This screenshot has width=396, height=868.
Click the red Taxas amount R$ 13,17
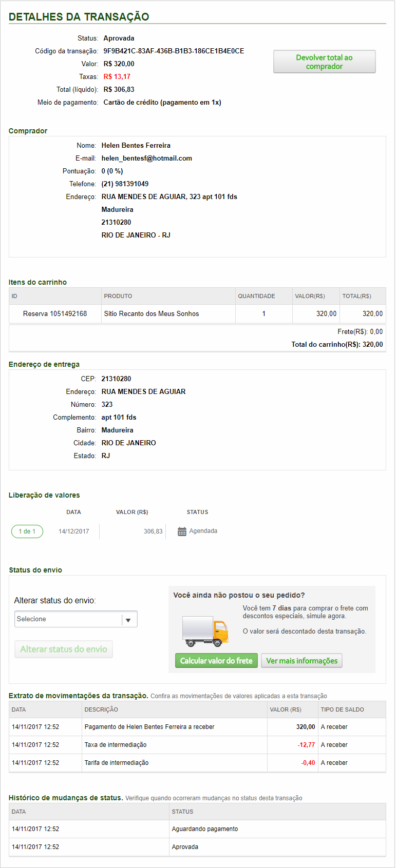click(x=117, y=77)
